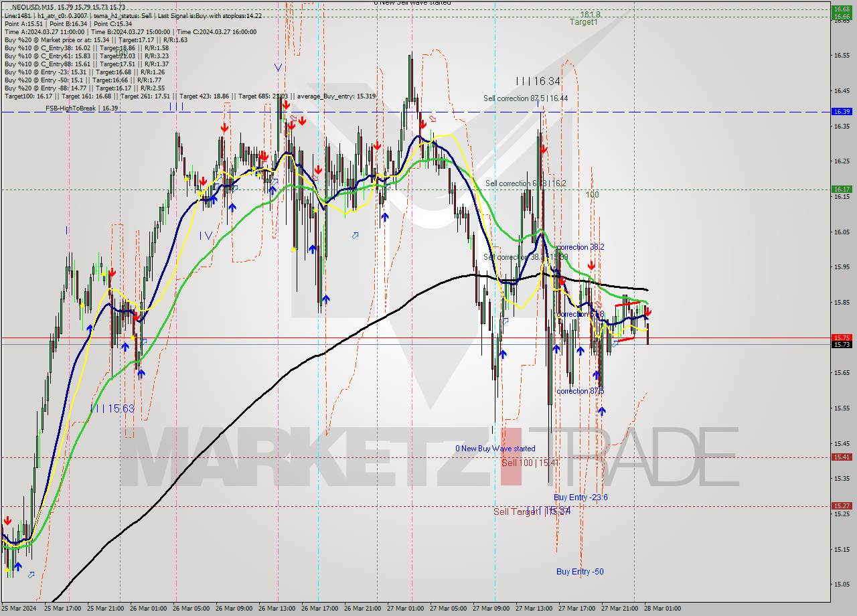Click the '27 Mar 01:00' time axis label
Viewport: 857px width, 616px height.
coord(406,609)
